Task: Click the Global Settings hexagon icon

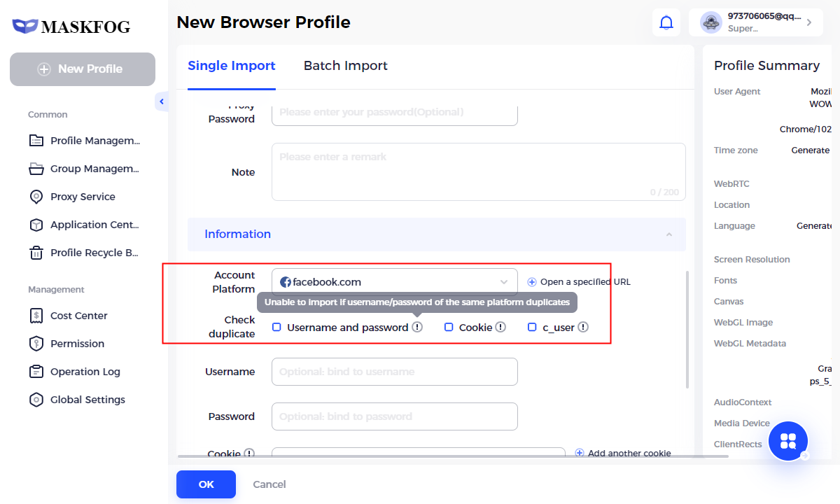Action: tap(36, 400)
